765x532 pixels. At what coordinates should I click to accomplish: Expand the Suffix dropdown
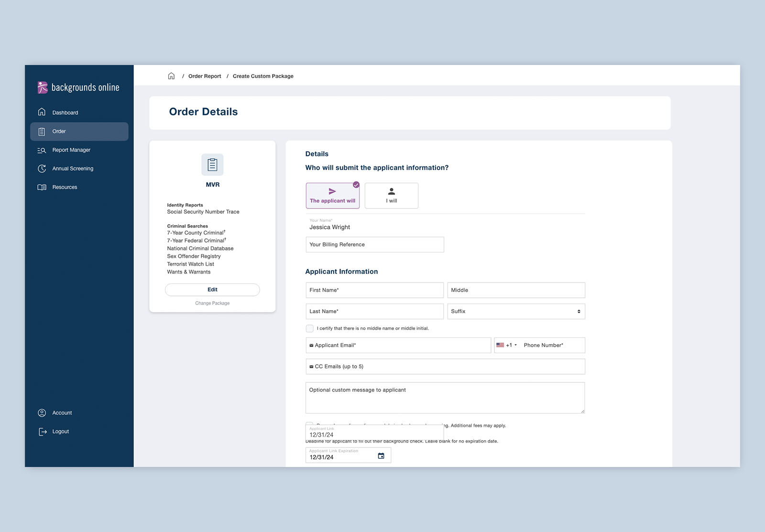click(x=516, y=312)
